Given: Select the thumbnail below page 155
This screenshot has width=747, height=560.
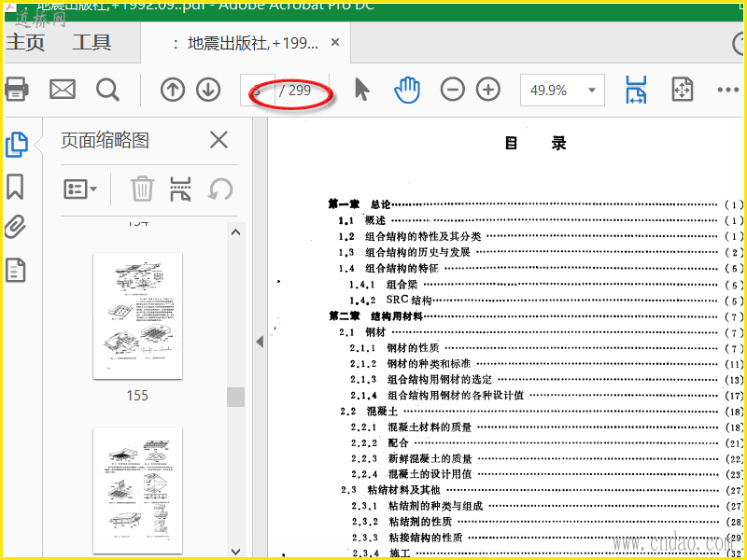Looking at the screenshot, I should 137,491.
